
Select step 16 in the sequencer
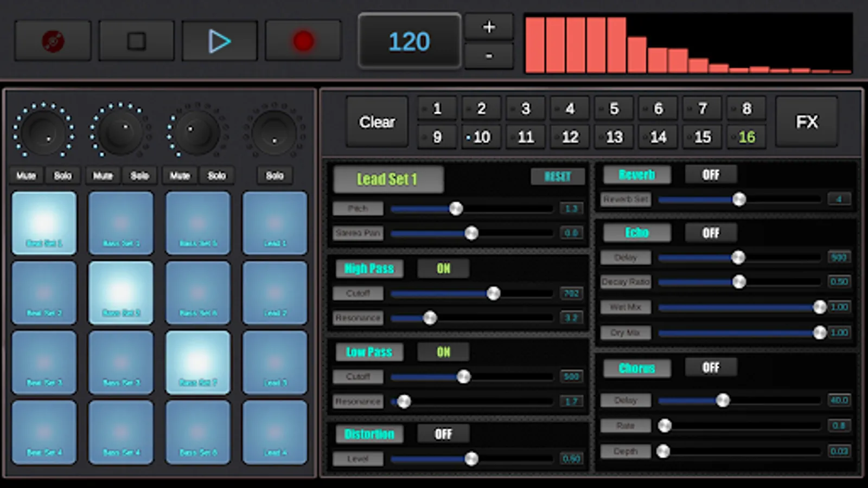746,137
